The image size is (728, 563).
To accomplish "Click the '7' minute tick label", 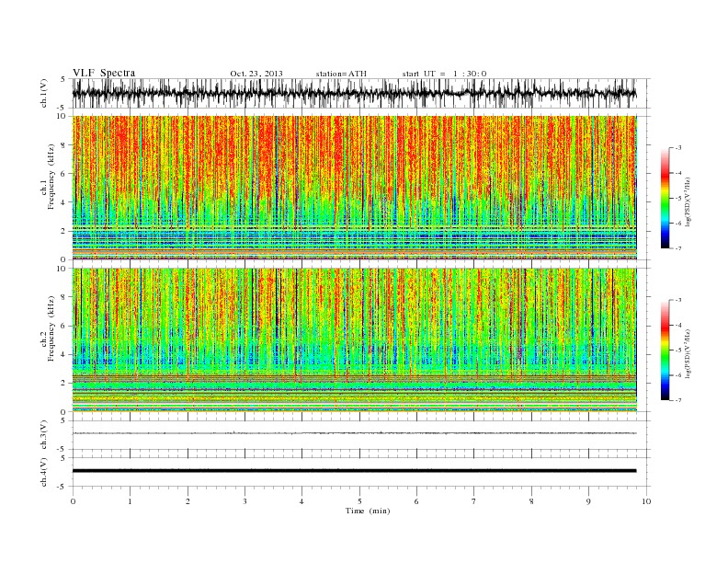I will (x=474, y=501).
